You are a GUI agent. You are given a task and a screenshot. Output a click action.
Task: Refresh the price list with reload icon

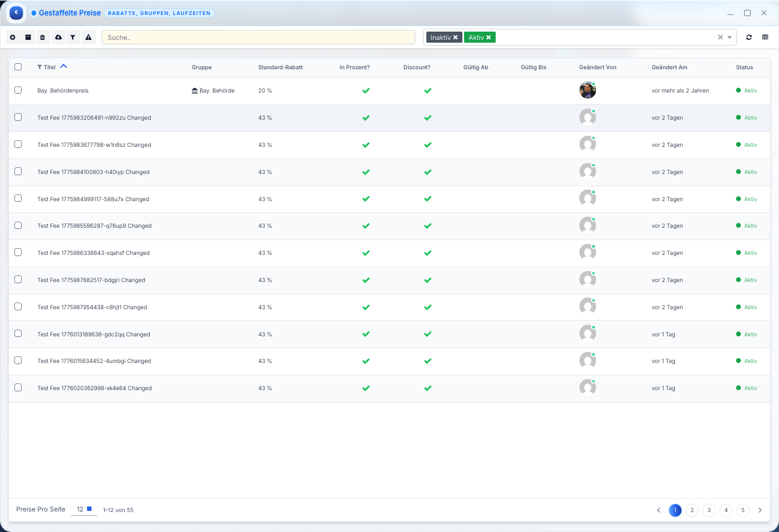[749, 37]
